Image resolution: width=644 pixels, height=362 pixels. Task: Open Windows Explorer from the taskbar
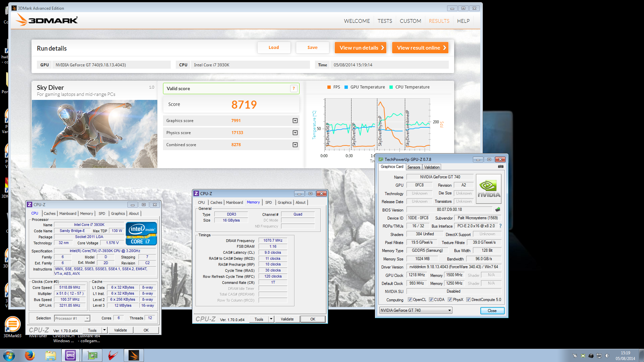[51, 355]
